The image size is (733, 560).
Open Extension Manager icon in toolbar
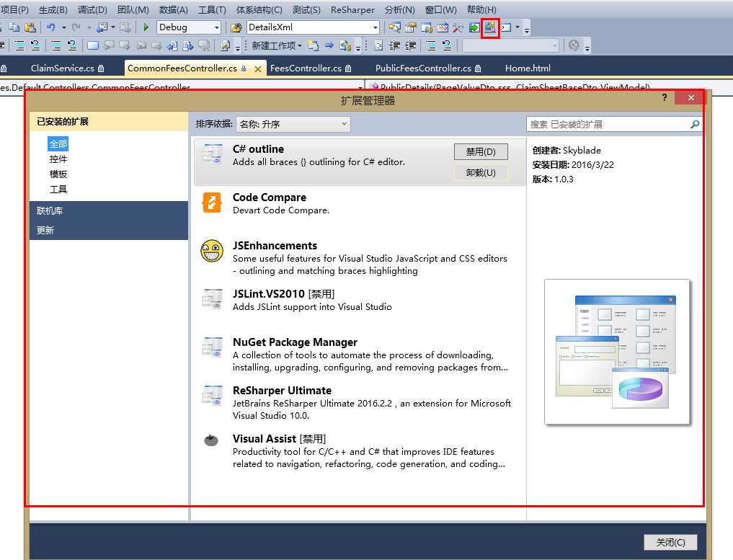490,27
